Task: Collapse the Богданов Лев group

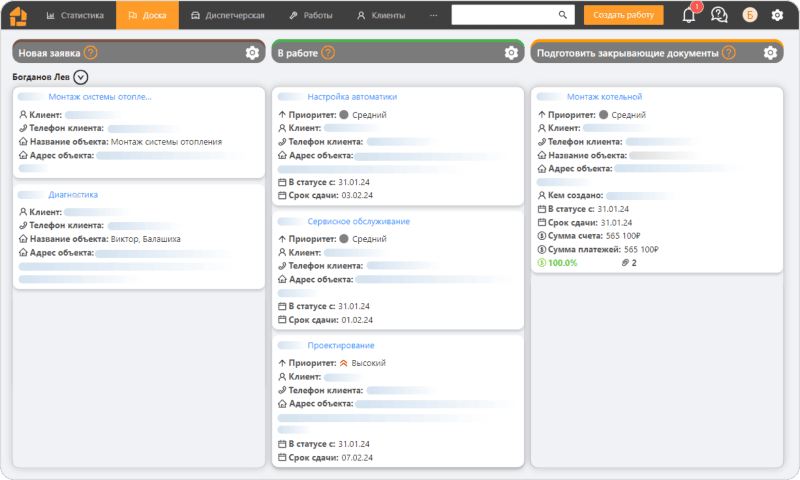Action: tap(81, 77)
